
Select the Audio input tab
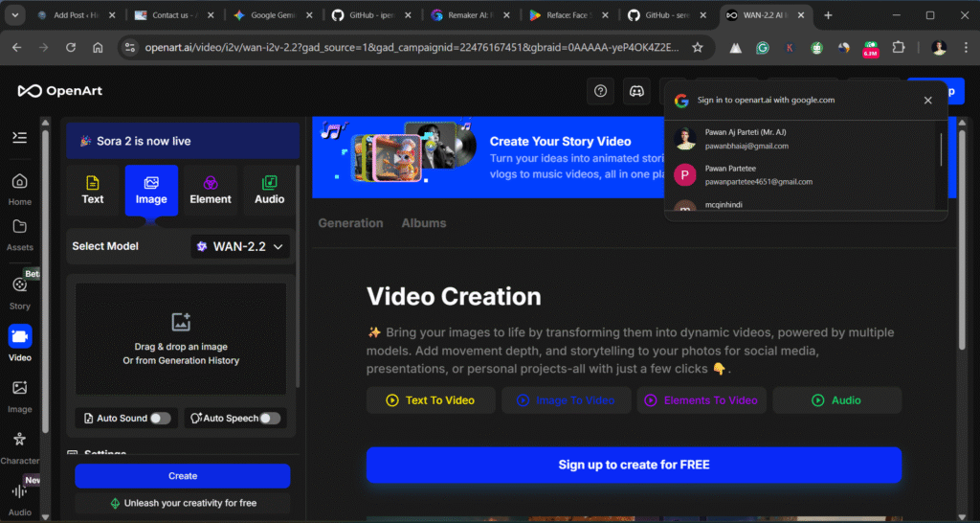[269, 191]
